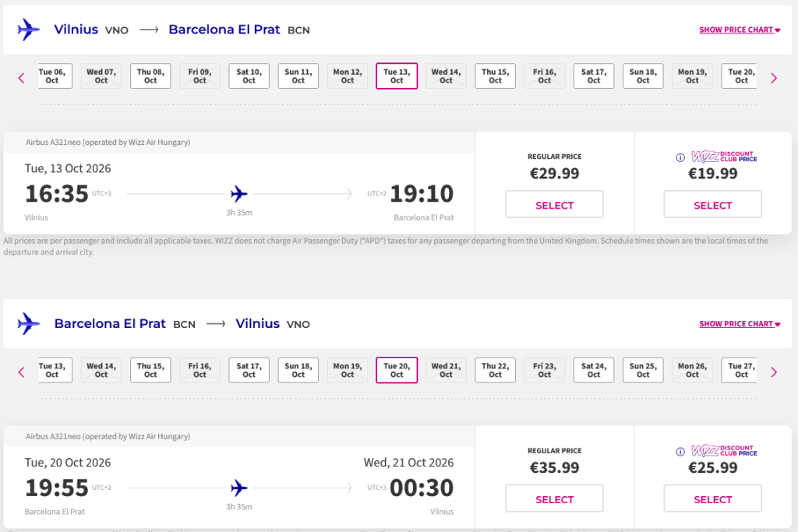798x532 pixels.
Task: Select Wed 14, Oct outbound date tab
Action: click(446, 76)
